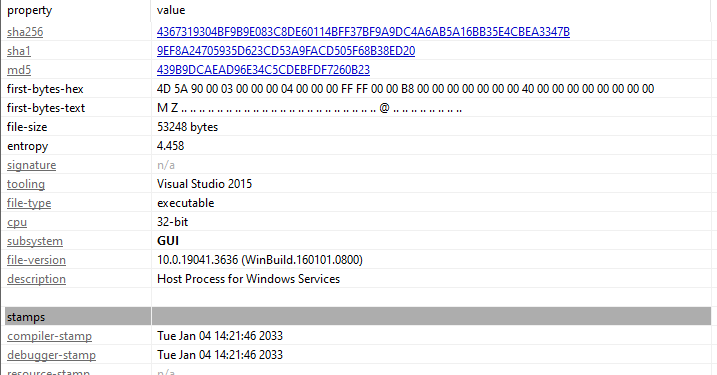The width and height of the screenshot is (717, 375).
Task: Select the first-bytes-hex label
Action: 45,89
